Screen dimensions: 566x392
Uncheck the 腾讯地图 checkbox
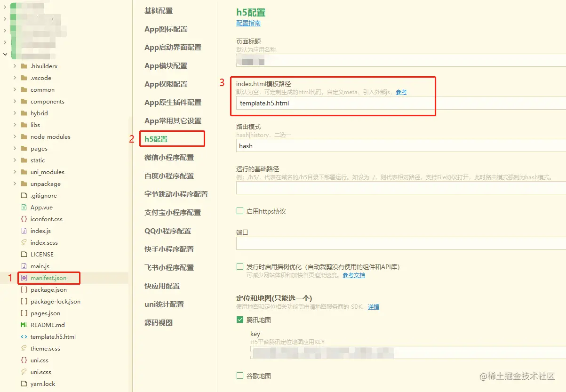click(x=240, y=320)
